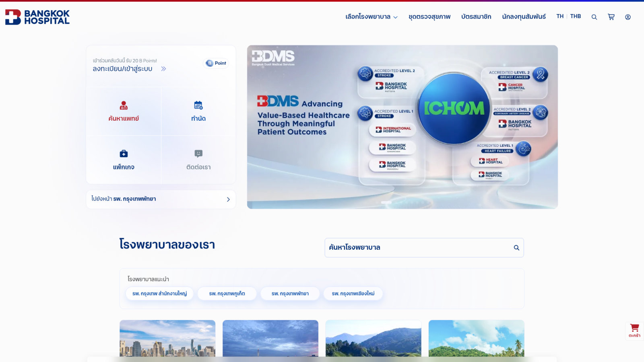Screen dimensions: 644x362
Task: Click the BDMS ICHOM banner image
Action: click(402, 127)
